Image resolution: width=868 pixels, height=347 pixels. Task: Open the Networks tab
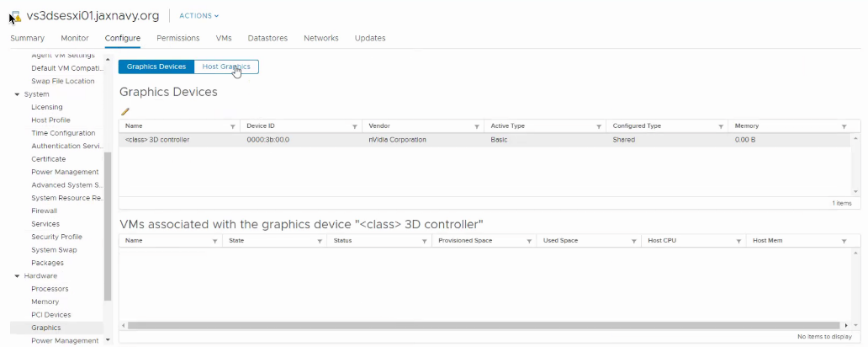coord(321,38)
